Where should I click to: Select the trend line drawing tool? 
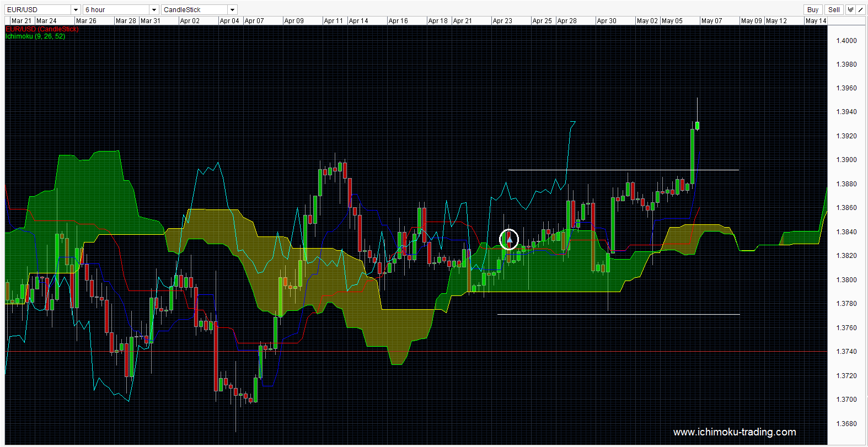point(861,9)
